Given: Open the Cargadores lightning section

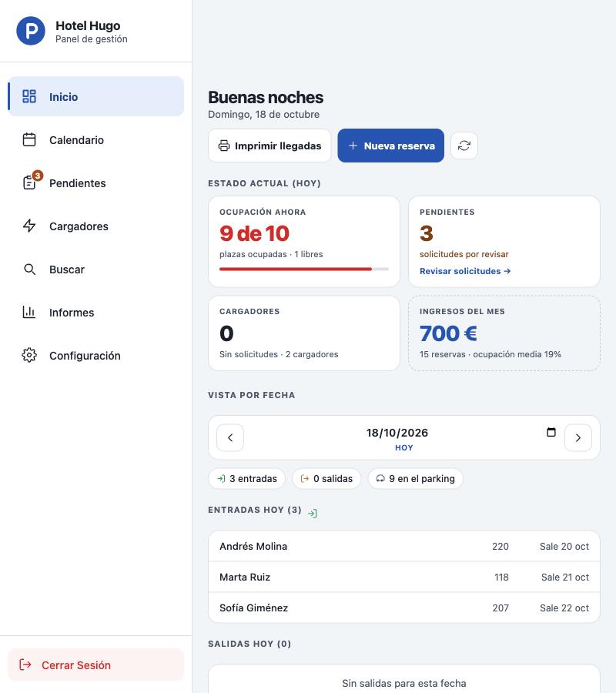Looking at the screenshot, I should pyautogui.click(x=96, y=226).
